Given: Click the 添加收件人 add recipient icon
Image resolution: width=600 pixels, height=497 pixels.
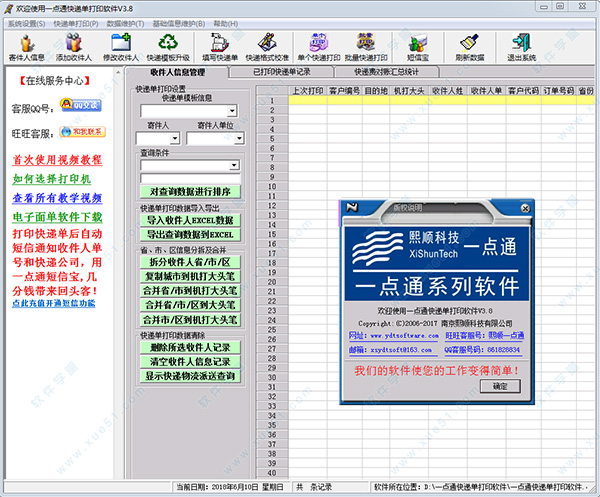Looking at the screenshot, I should coord(74,47).
